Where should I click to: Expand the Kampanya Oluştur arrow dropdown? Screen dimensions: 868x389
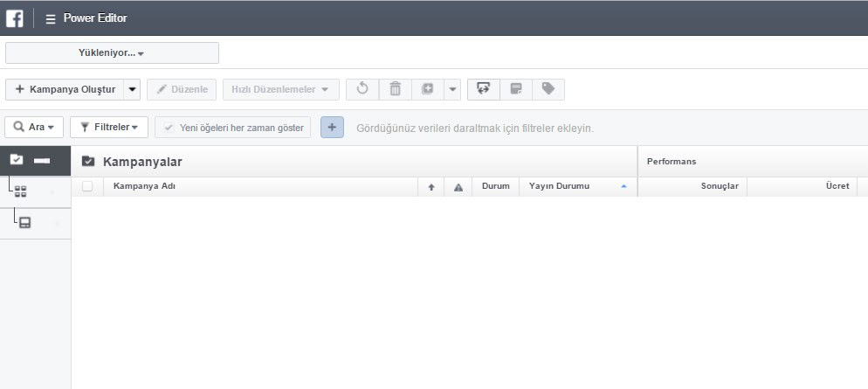[x=132, y=89]
